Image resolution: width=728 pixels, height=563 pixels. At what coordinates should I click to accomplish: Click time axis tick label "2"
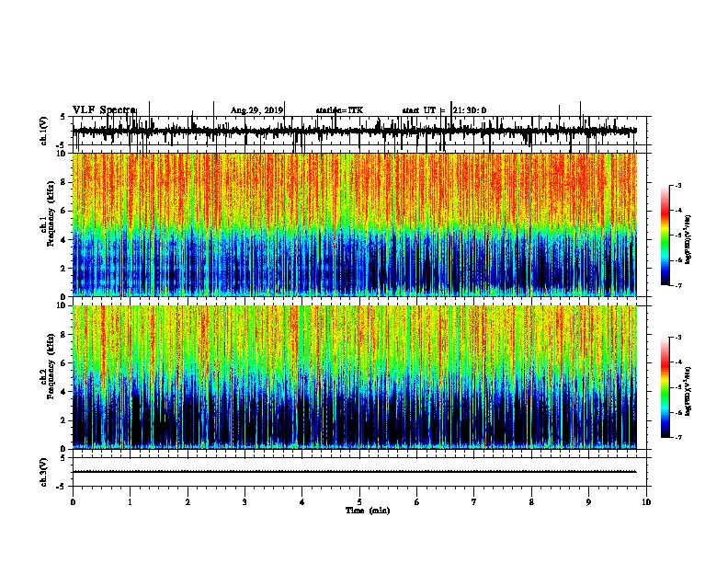188,502
